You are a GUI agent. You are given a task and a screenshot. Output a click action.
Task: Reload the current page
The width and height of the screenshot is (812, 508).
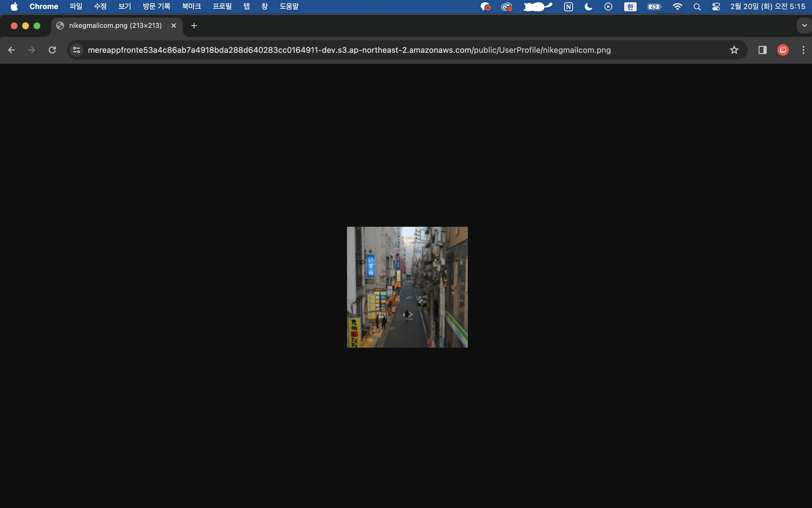(x=52, y=50)
